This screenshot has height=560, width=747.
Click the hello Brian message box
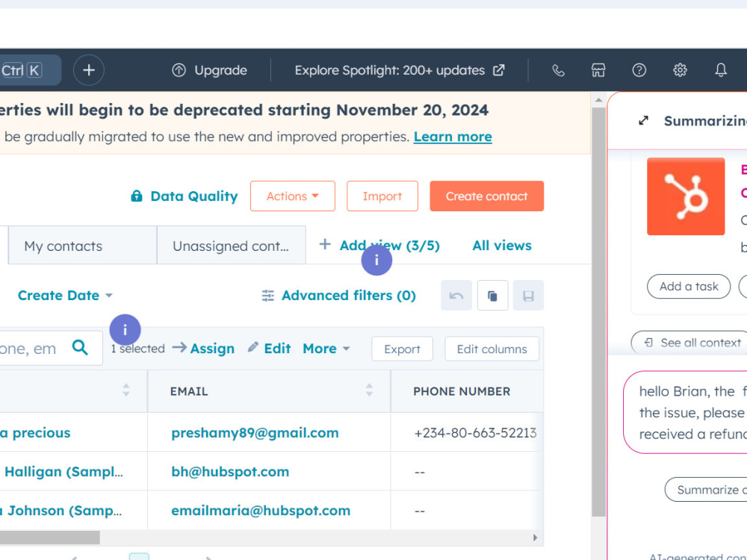point(685,412)
